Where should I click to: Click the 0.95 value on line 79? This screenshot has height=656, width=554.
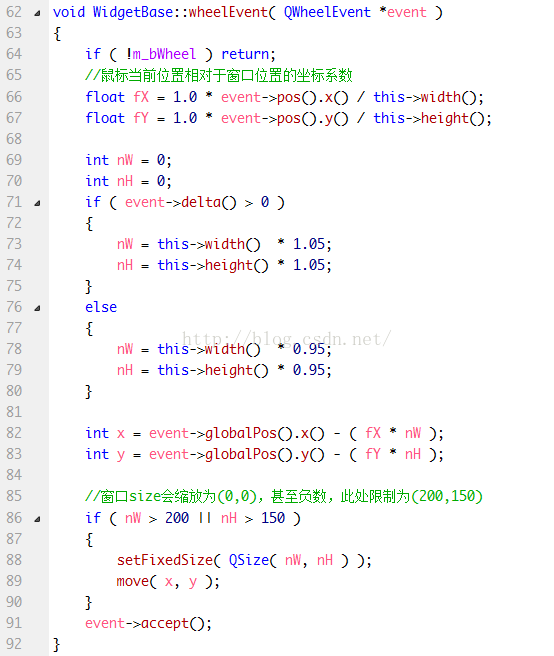(x=309, y=370)
